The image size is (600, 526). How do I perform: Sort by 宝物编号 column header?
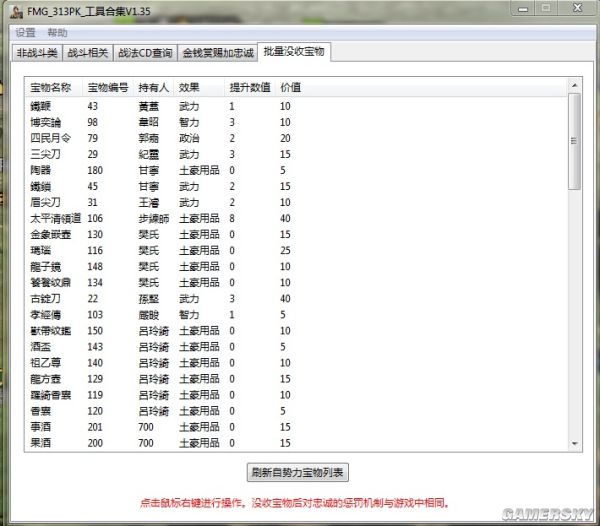(x=108, y=88)
